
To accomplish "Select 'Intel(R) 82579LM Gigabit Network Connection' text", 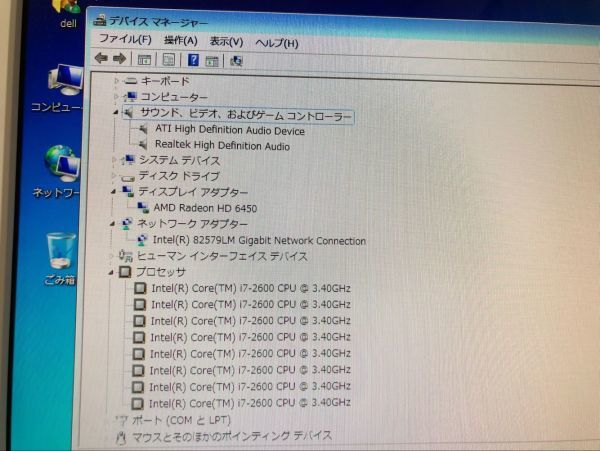I will tap(259, 240).
